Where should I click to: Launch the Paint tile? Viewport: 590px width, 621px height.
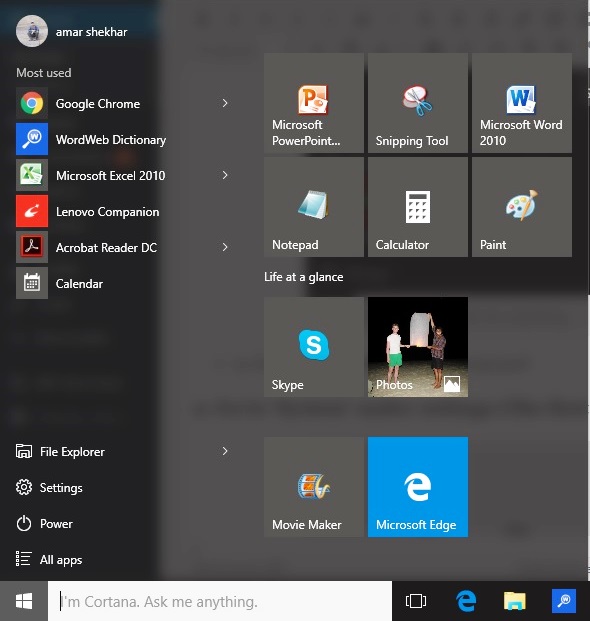tap(522, 207)
